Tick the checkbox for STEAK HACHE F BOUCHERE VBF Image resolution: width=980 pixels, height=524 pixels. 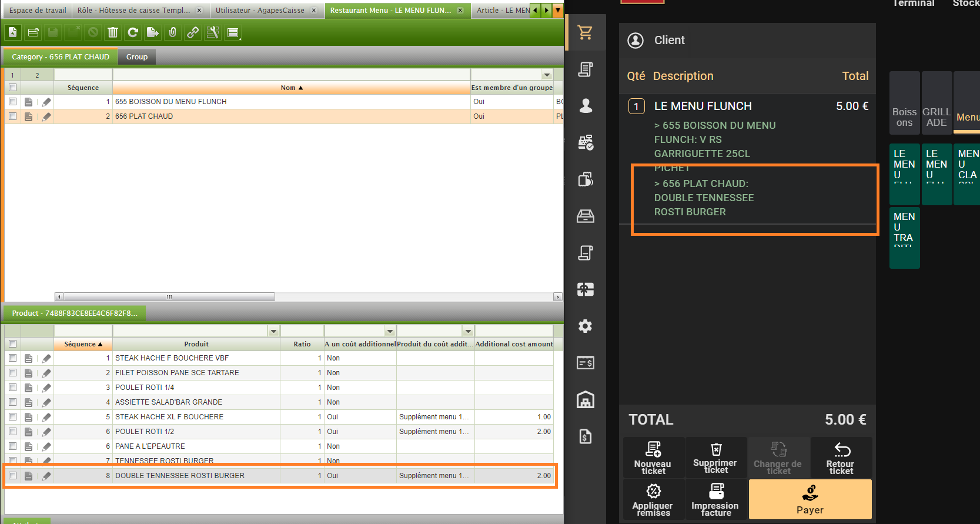pos(12,358)
